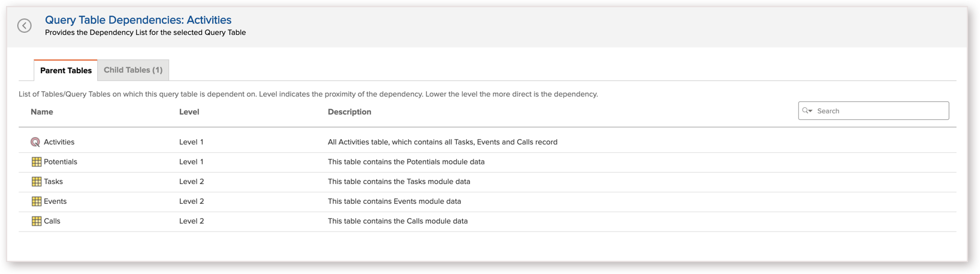Screen dimensions: 980x274
Task: Click the back arrow icon
Action: [x=24, y=25]
